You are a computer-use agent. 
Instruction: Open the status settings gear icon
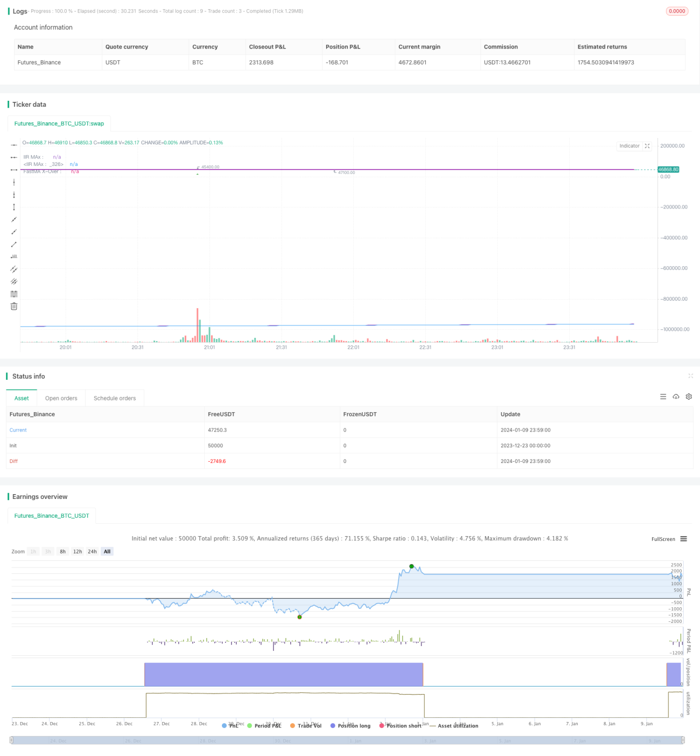[x=689, y=397]
